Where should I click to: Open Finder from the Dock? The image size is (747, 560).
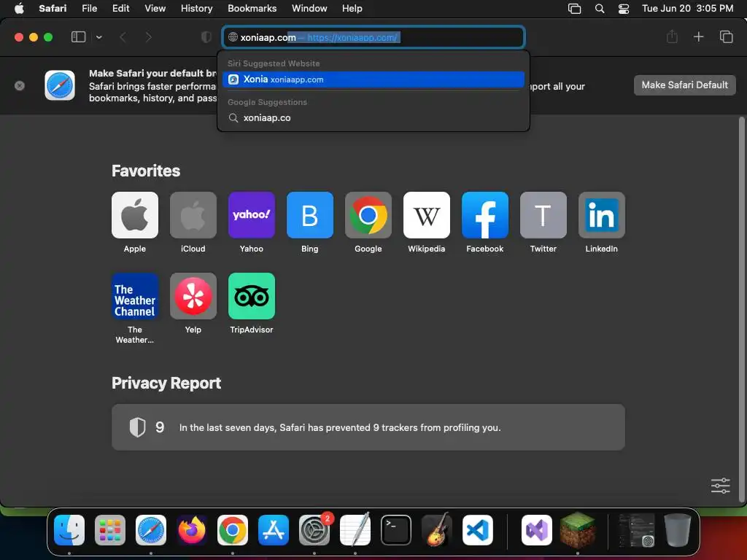(69, 530)
